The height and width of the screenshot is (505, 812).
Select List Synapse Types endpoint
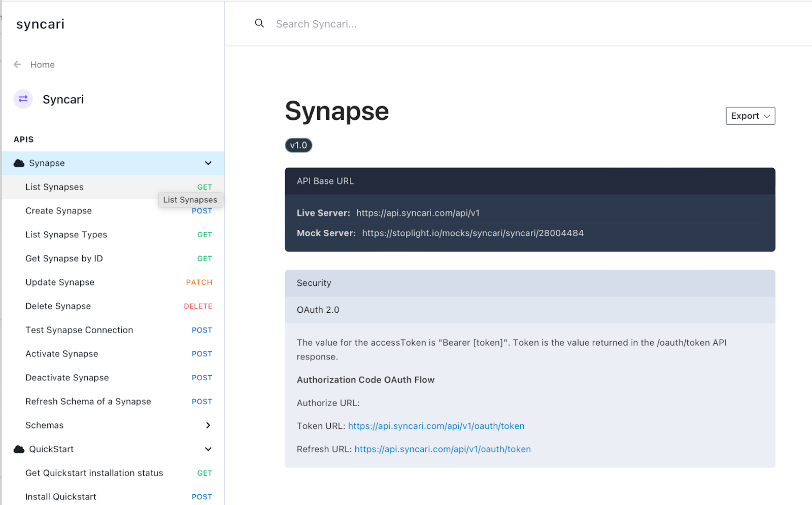pos(113,235)
